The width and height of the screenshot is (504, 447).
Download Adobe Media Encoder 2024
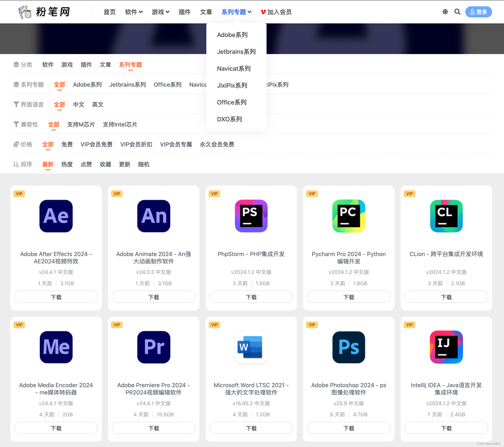coord(56,428)
